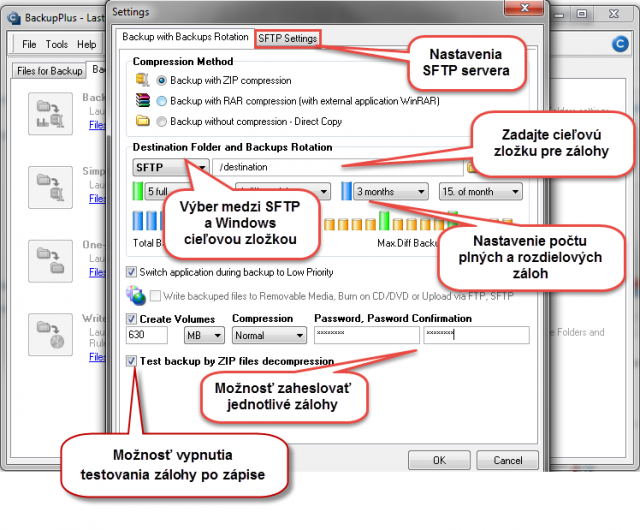Toggle the Create Volumes checkbox
The height and width of the screenshot is (530, 640).
tap(131, 319)
